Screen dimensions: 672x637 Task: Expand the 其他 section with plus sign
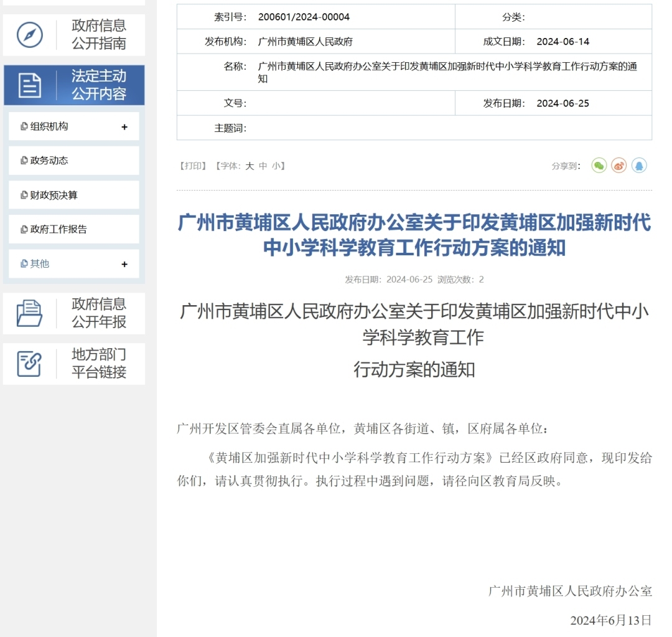tap(124, 264)
